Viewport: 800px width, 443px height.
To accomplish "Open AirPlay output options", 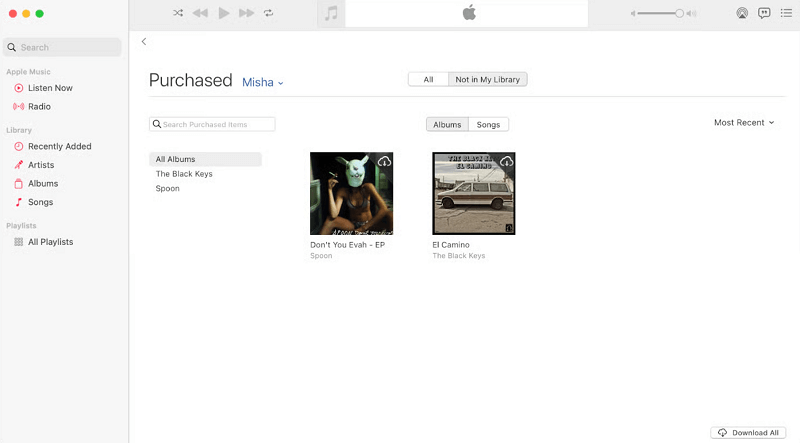I will point(742,13).
